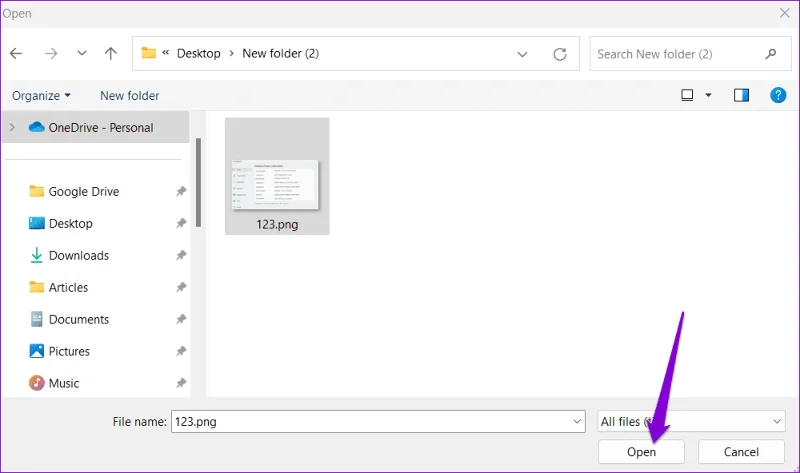Click the Cancel button
This screenshot has width=800, height=473.
(741, 452)
